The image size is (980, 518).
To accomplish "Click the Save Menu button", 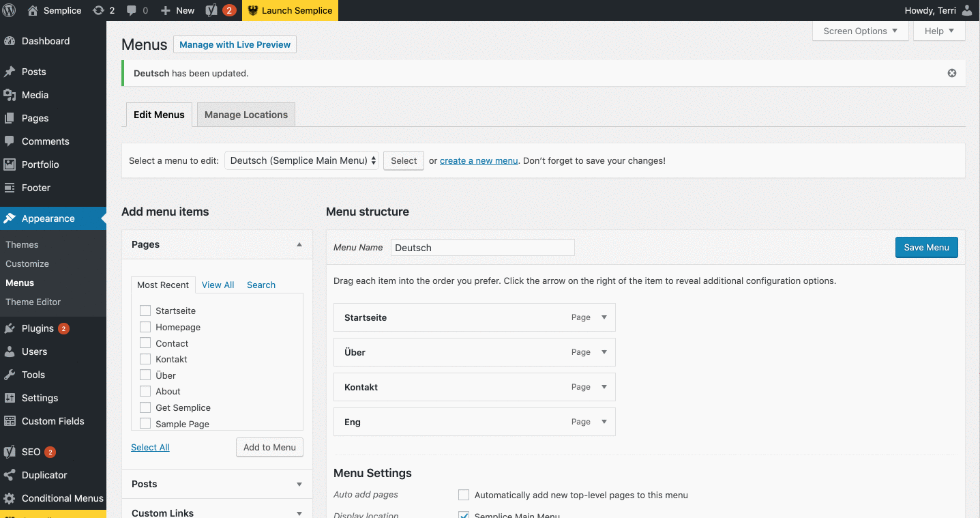I will (x=926, y=247).
